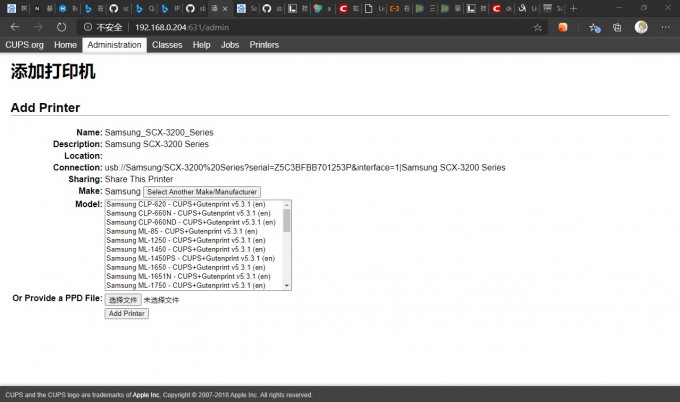The image size is (680, 402).
Task: Open the orange extension icon in toolbar
Action: [563, 27]
